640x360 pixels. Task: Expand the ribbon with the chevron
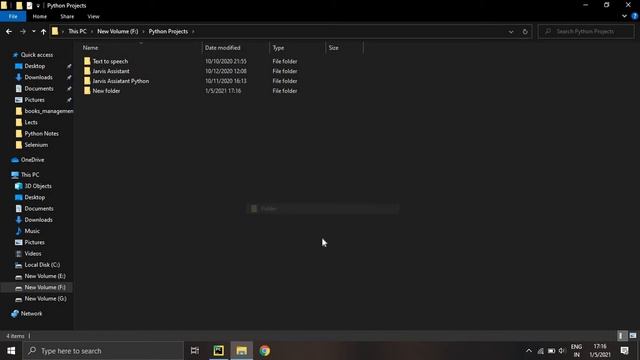coord(624,16)
